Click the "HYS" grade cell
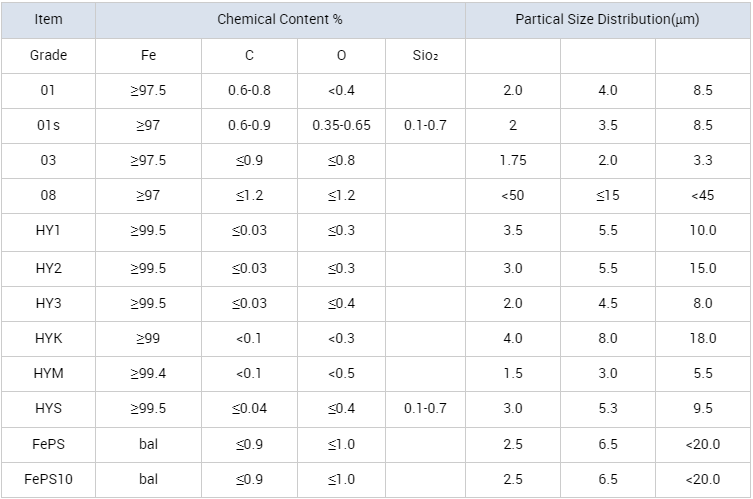The image size is (753, 499). click(48, 408)
